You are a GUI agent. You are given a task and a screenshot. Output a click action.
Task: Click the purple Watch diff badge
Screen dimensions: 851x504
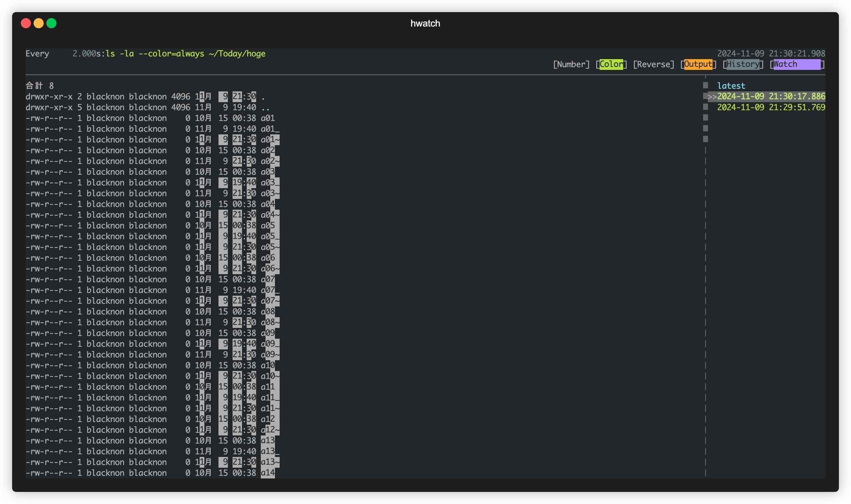[796, 64]
